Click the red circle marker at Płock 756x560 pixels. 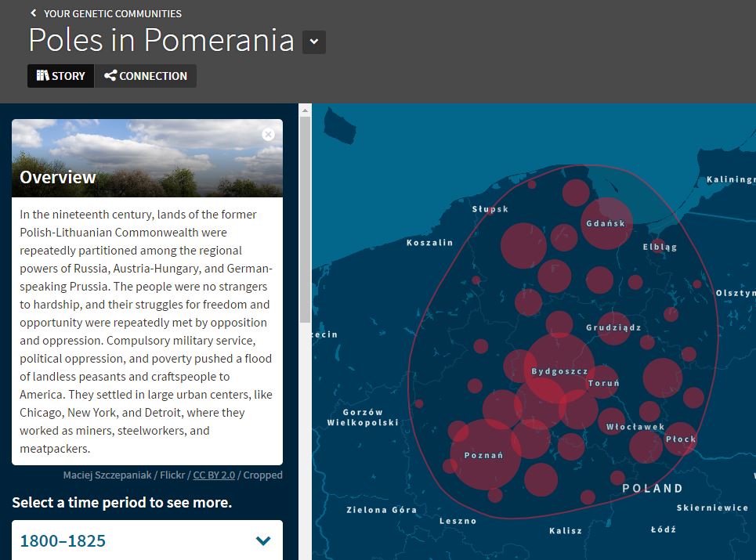[x=680, y=439]
